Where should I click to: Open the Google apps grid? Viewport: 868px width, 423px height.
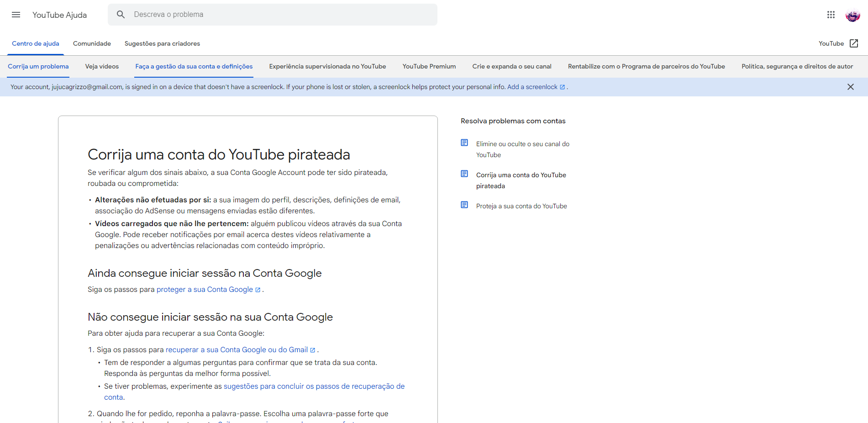[831, 15]
